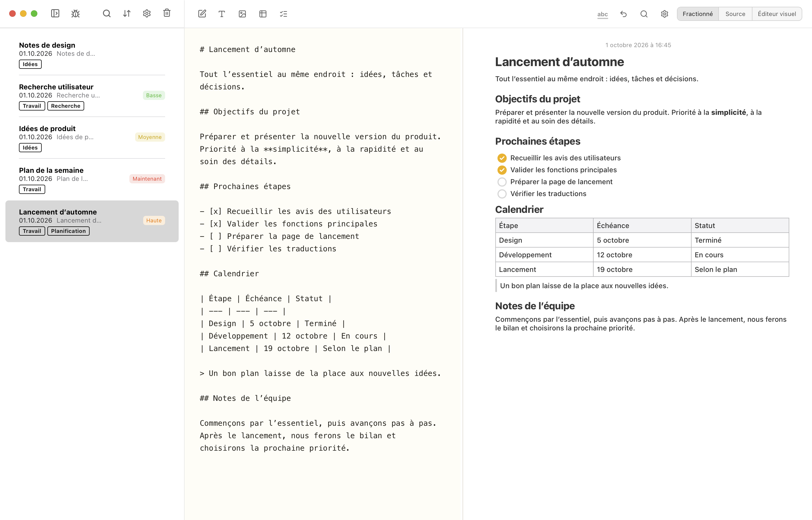Open the sidebar settings gear
Screen dimensions: 812x520
click(147, 14)
